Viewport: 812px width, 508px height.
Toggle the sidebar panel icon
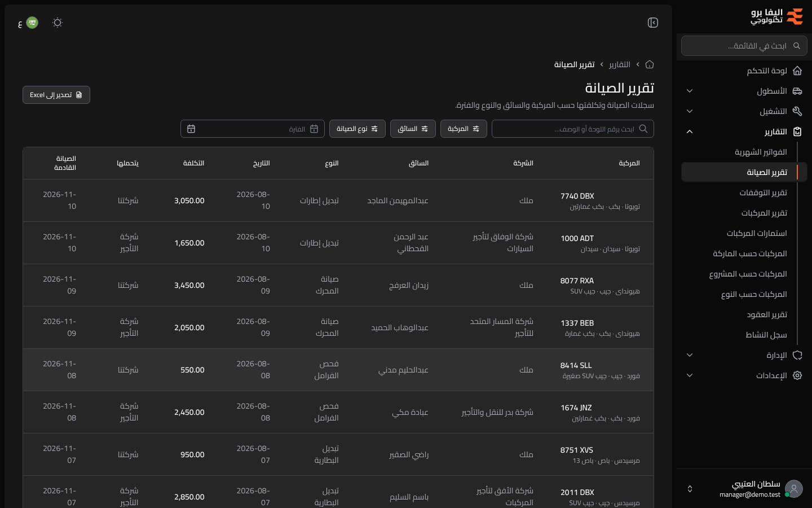coord(653,23)
